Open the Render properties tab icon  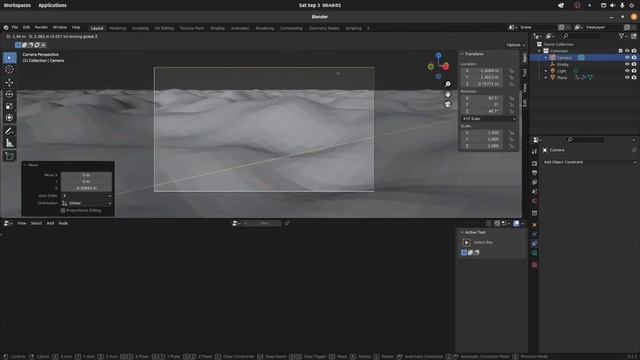tap(534, 163)
